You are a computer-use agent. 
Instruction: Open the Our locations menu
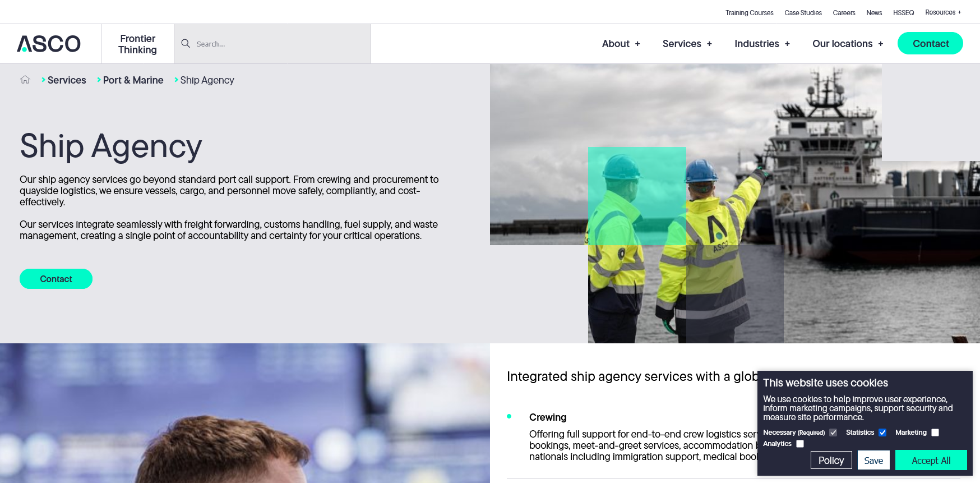pyautogui.click(x=842, y=44)
